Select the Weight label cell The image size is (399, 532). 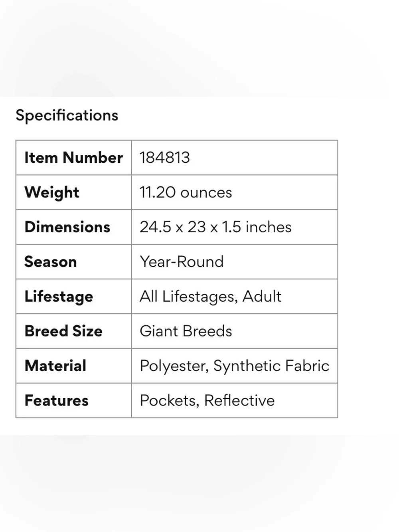(74, 192)
